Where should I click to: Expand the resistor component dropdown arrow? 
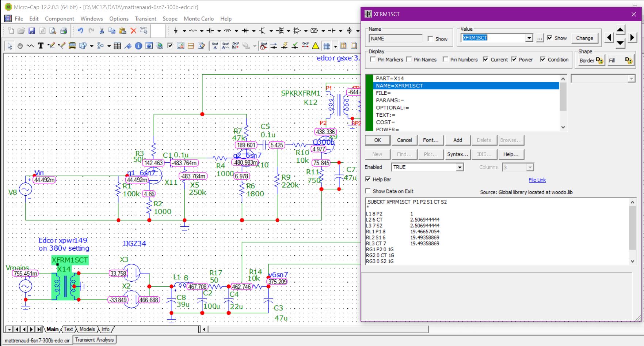[201, 31]
